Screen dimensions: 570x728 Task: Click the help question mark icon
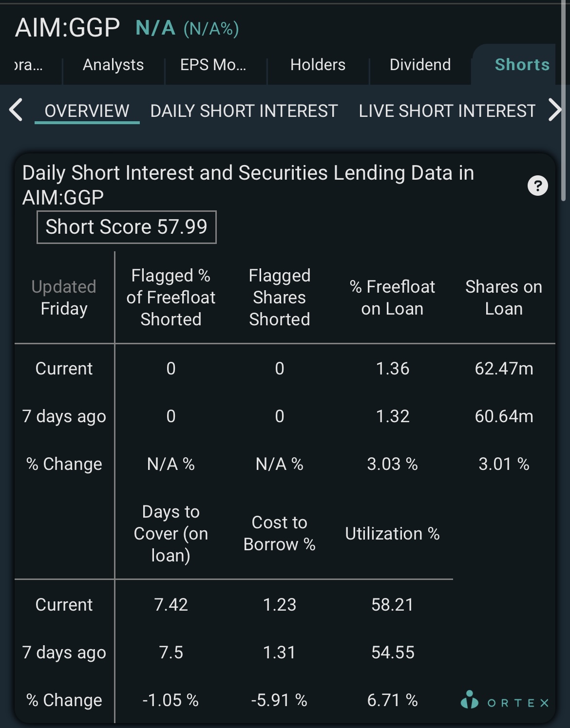point(538,186)
